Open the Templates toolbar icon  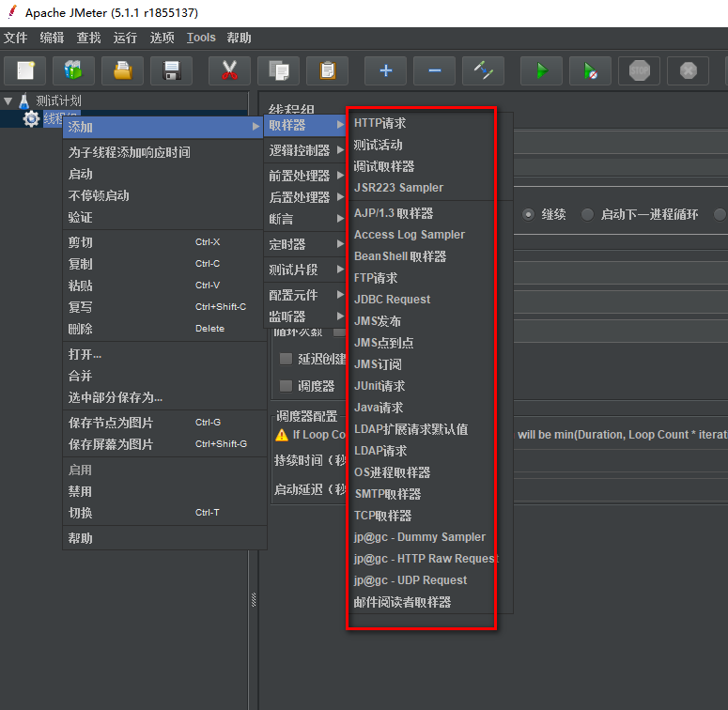(73, 71)
